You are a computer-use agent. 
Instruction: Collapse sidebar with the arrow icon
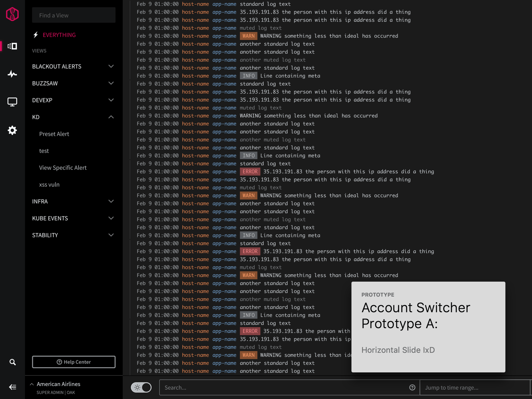(x=13, y=387)
